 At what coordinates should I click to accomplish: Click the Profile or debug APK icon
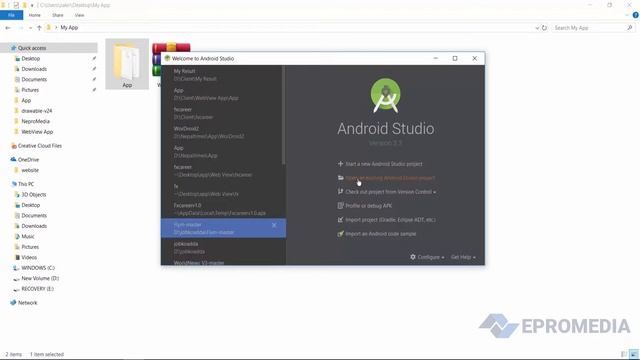coord(340,206)
